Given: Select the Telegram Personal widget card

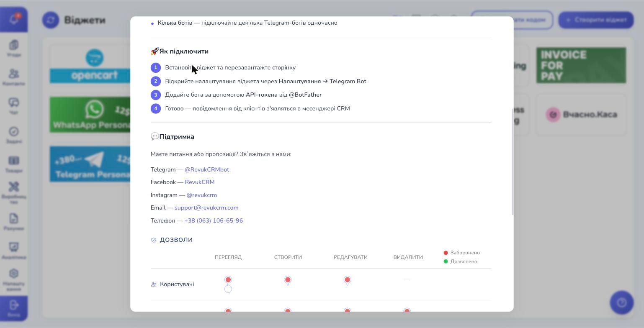Looking at the screenshot, I should coord(90,164).
